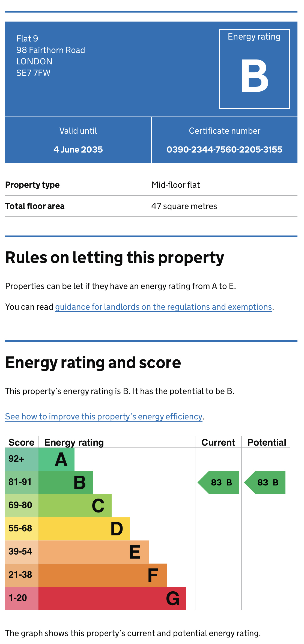Open the guidance for landlords link
Viewport: 304px width, 644px height.
(163, 307)
